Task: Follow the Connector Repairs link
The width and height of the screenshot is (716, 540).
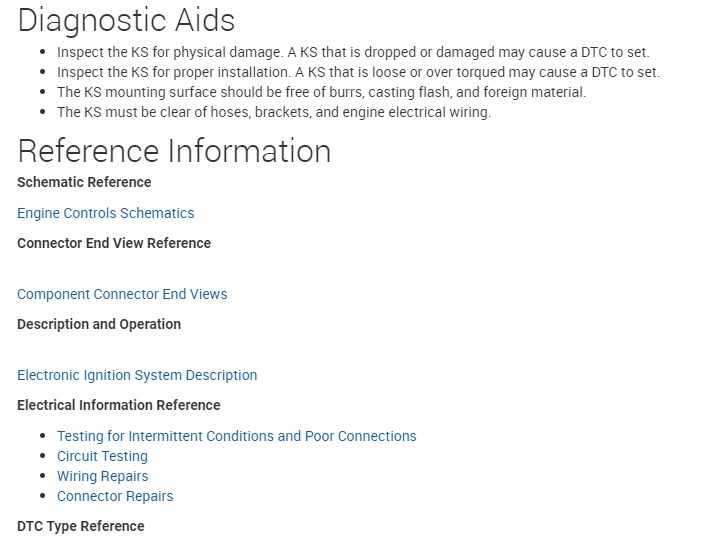Action: click(x=115, y=496)
